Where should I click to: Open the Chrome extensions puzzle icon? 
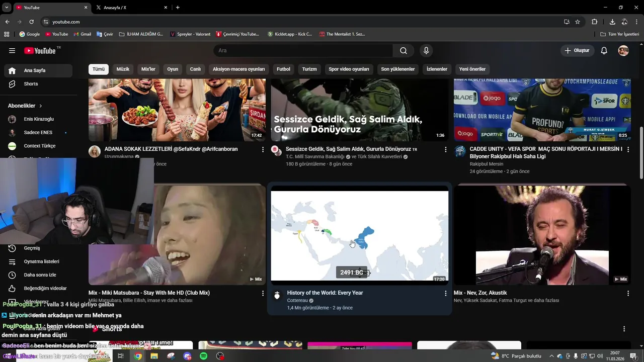[595, 22]
